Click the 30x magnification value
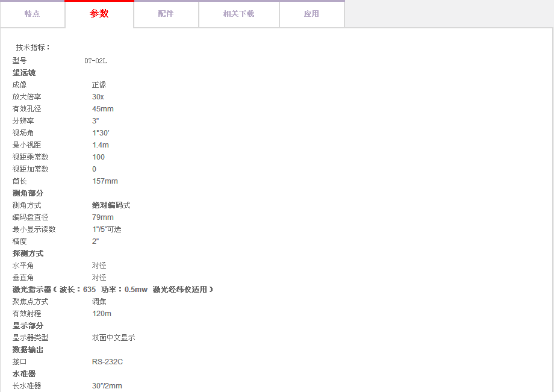This screenshot has height=392, width=554. pos(98,97)
